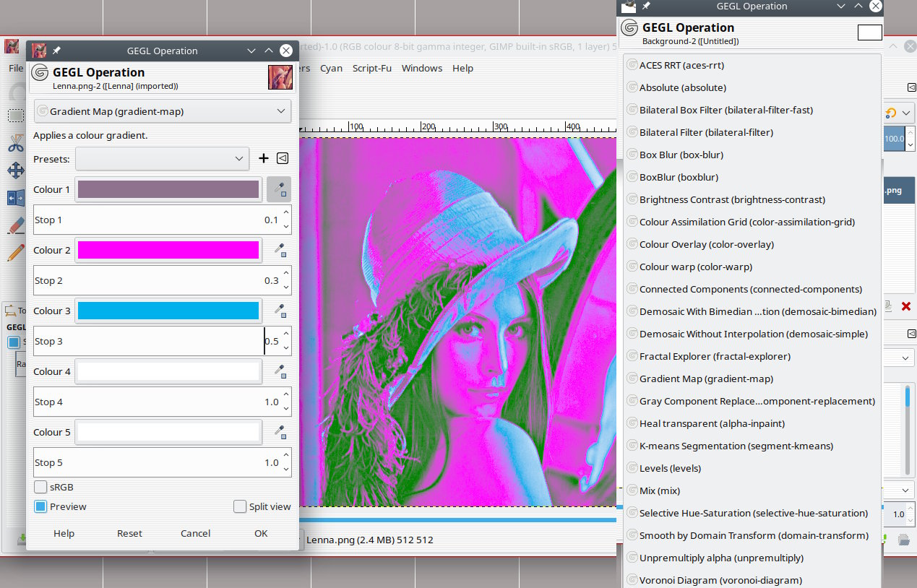Select the Scissors tool in toolbox

(x=15, y=143)
